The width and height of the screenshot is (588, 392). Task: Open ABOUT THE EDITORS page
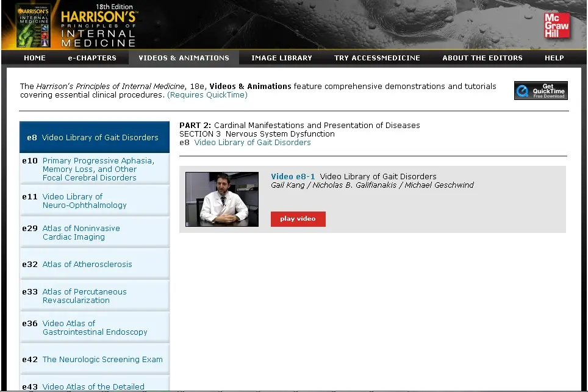482,58
